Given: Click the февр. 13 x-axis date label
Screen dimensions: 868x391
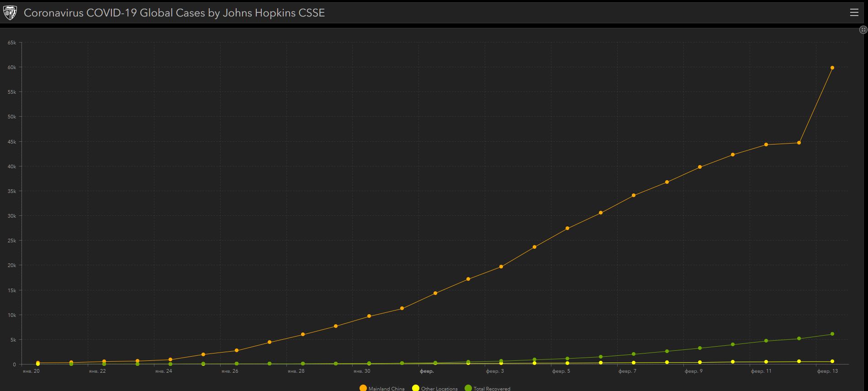Looking at the screenshot, I should point(827,371).
